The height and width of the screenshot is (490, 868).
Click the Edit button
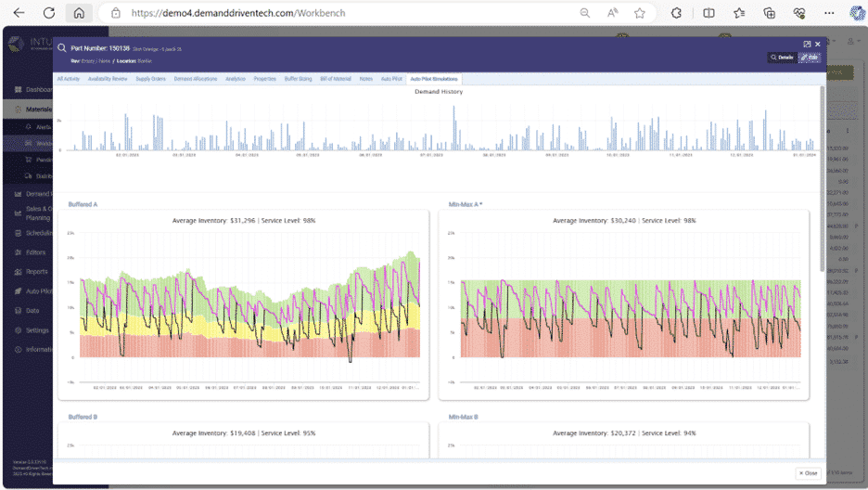(x=811, y=58)
